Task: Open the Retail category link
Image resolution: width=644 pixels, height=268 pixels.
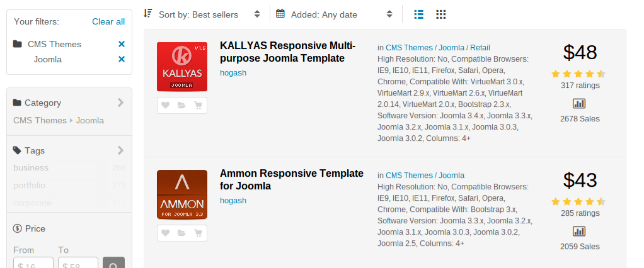Action: pyautogui.click(x=480, y=48)
